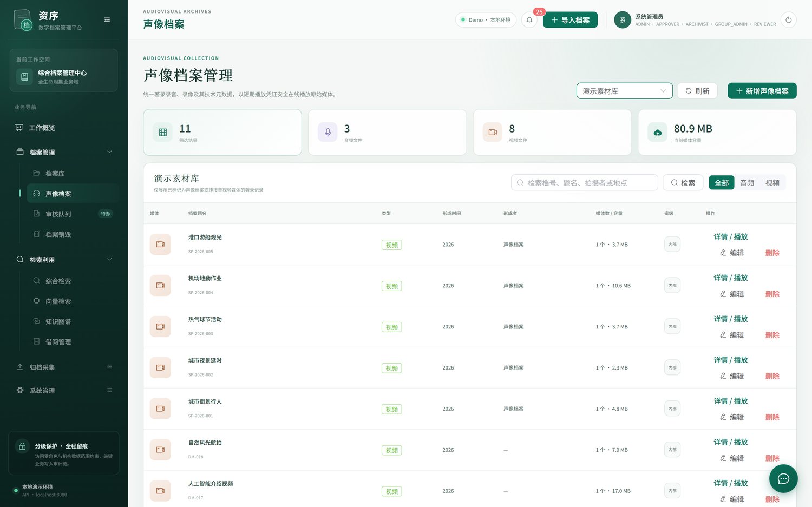Open 向量检索 in sidebar

[73, 301]
